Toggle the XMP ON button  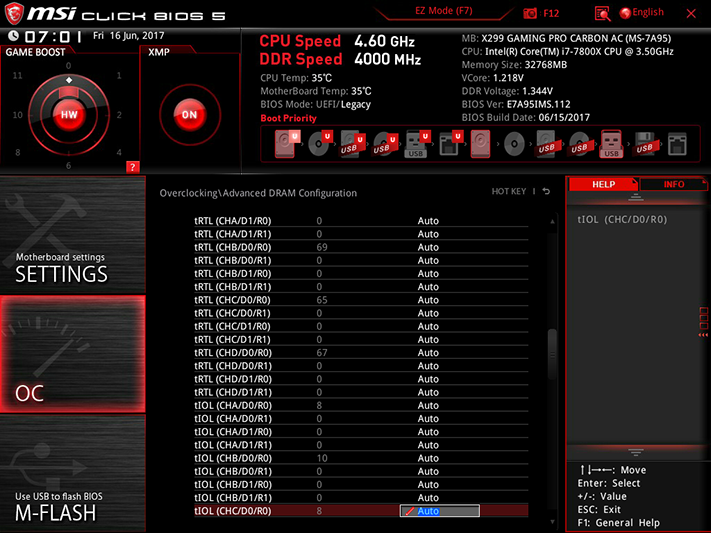(x=190, y=114)
